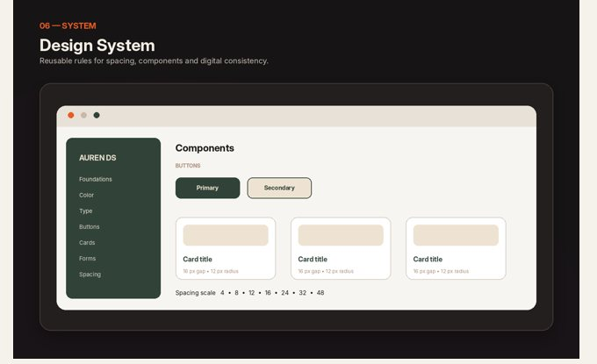Click spacing value 16 in the scale

(268, 293)
